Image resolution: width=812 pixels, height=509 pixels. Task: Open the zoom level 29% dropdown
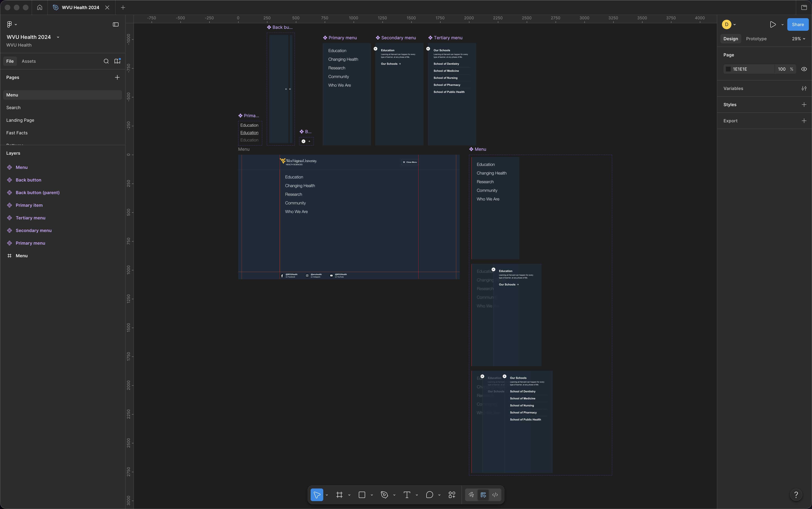click(799, 39)
